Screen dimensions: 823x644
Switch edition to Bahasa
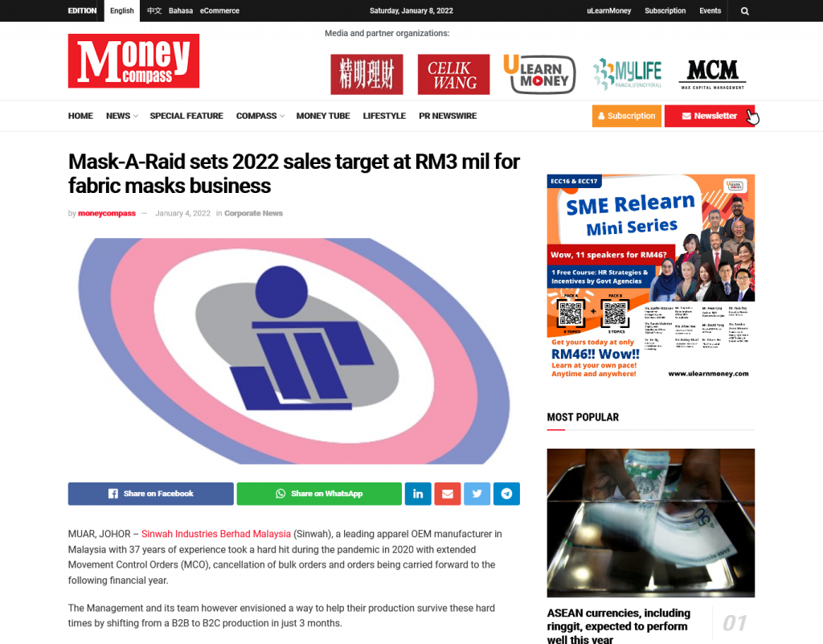click(181, 10)
